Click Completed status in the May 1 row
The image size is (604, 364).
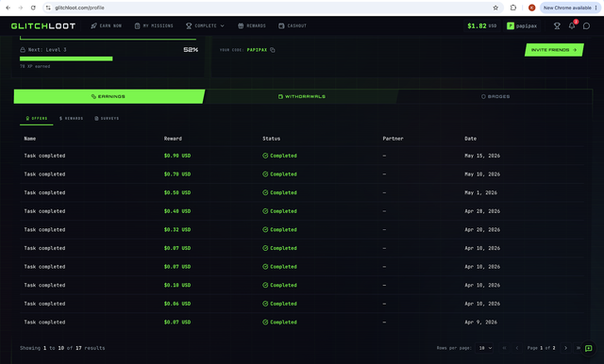(279, 192)
